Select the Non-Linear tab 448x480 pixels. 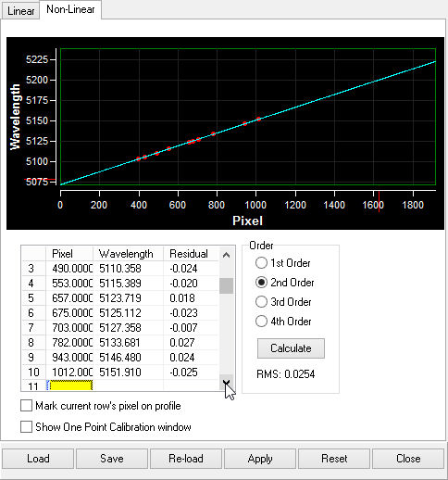(x=70, y=9)
